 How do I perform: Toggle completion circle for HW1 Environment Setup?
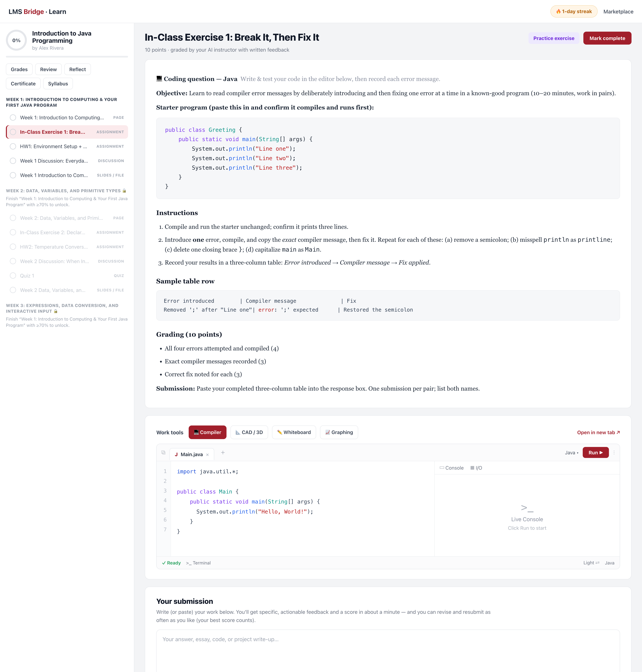pyautogui.click(x=13, y=146)
